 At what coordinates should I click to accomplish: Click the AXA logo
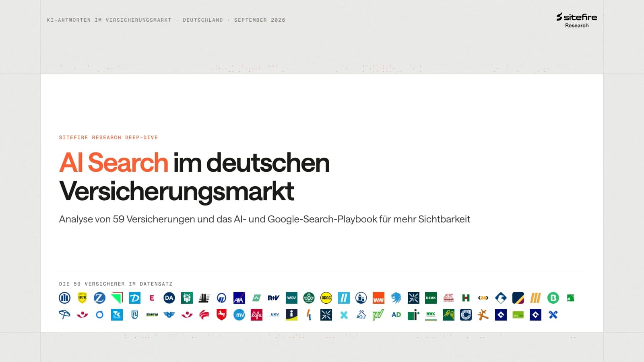(x=239, y=298)
